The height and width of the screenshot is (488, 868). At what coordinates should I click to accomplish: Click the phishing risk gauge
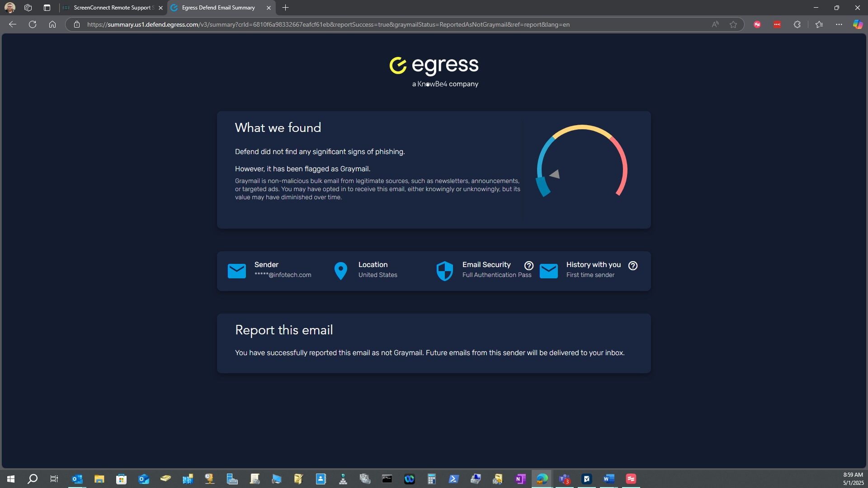tap(582, 161)
